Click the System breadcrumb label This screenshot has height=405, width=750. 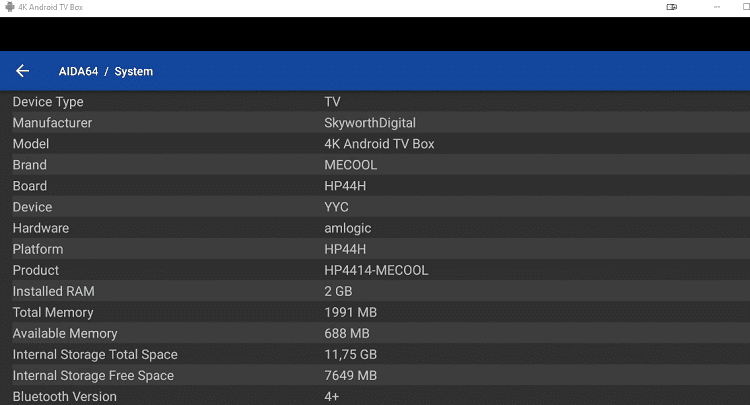tap(133, 71)
